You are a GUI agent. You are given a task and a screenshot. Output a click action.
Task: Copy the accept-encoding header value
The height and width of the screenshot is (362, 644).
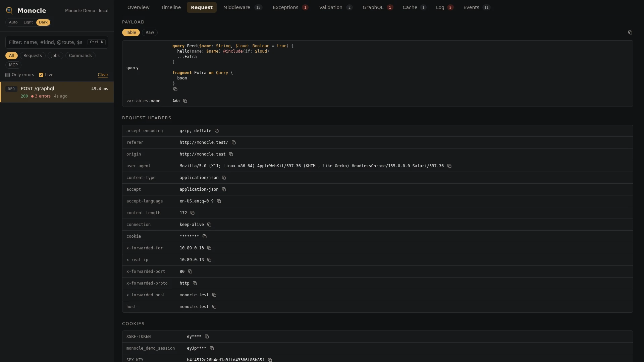point(217,131)
